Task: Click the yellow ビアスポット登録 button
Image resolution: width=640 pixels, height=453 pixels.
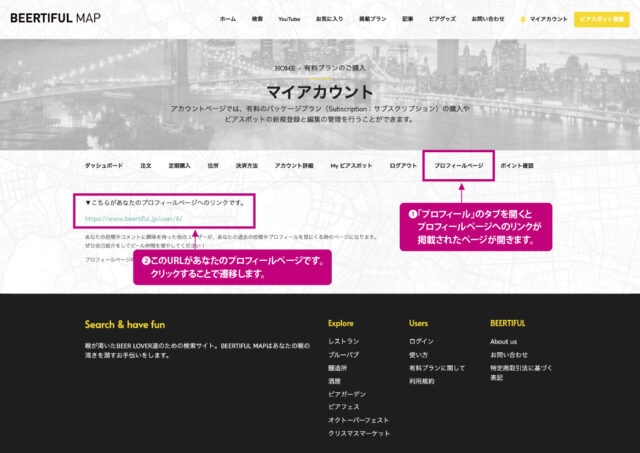Action: coord(602,19)
